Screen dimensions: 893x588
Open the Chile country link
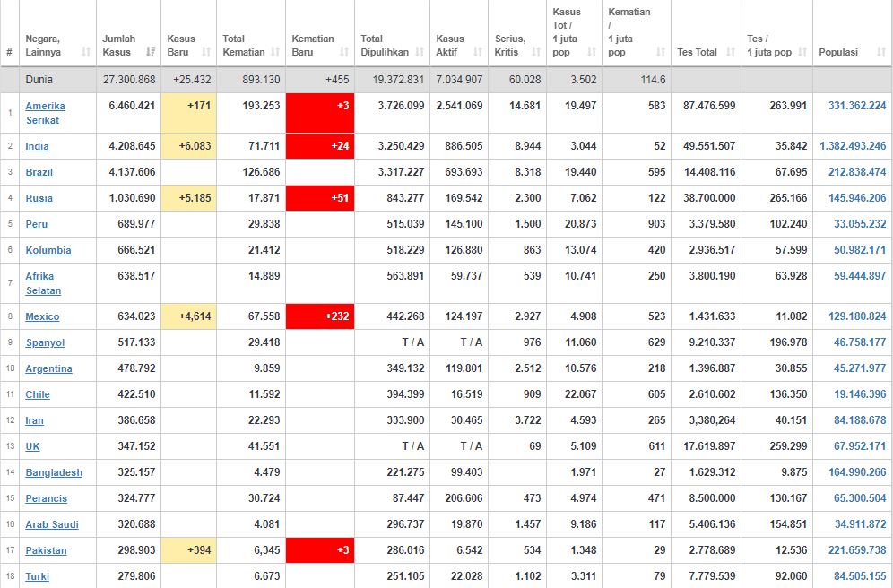tap(38, 394)
